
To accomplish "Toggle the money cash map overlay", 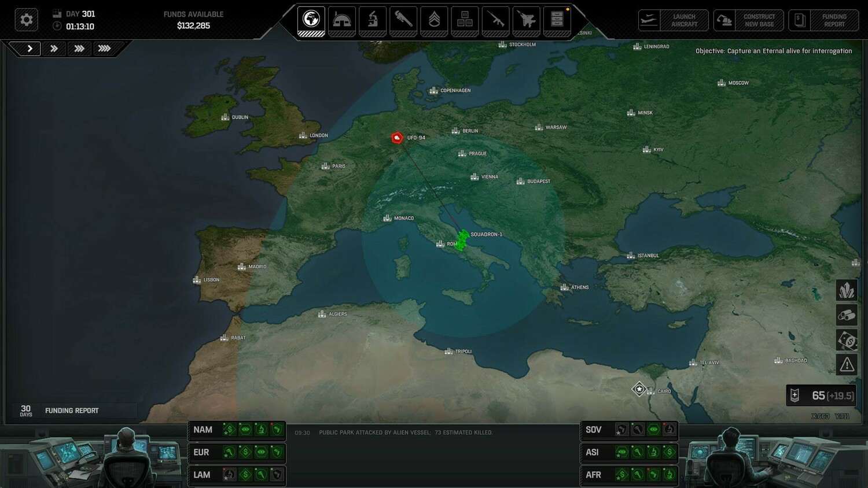I will (x=847, y=340).
